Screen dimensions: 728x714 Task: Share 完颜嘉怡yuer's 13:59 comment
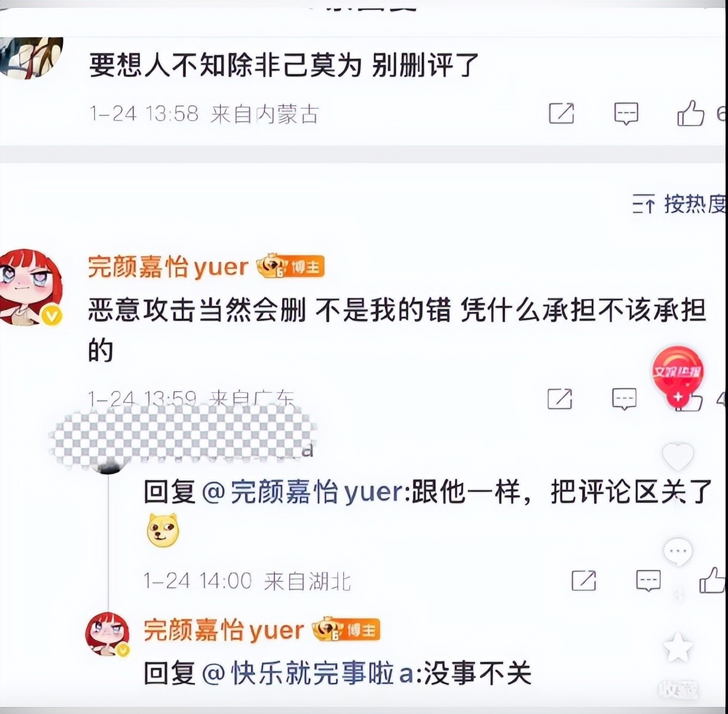tap(560, 399)
